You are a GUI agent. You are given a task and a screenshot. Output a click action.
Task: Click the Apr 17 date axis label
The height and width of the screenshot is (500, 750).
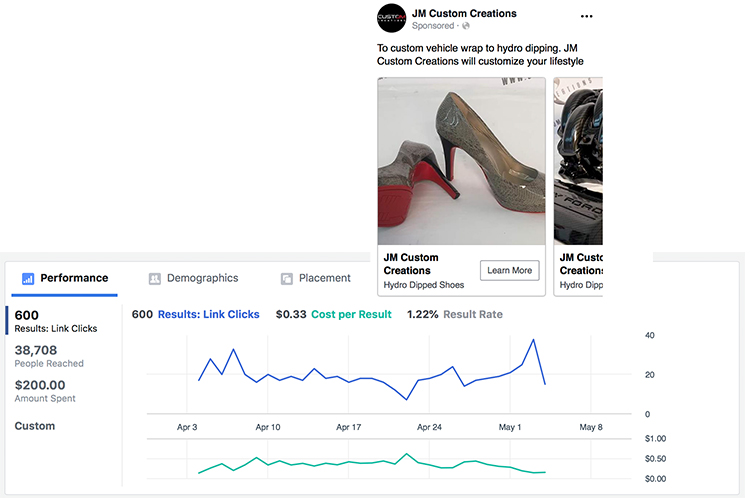(x=349, y=427)
